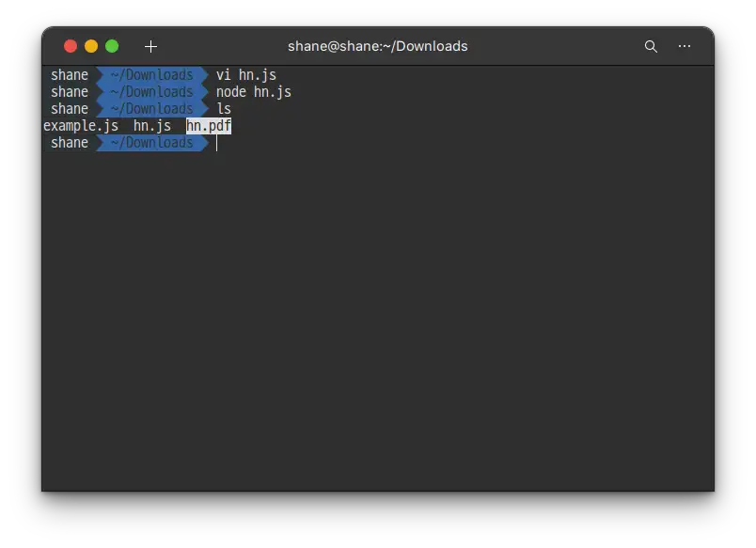Close the terminal window with red button
The height and width of the screenshot is (548, 756).
[71, 46]
